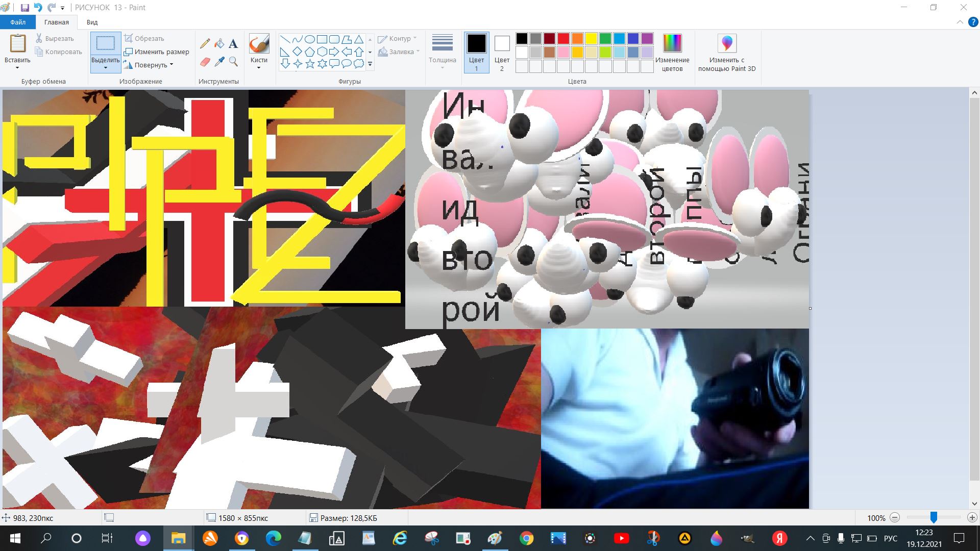Click the Копировать (Copy) button

click(59, 52)
